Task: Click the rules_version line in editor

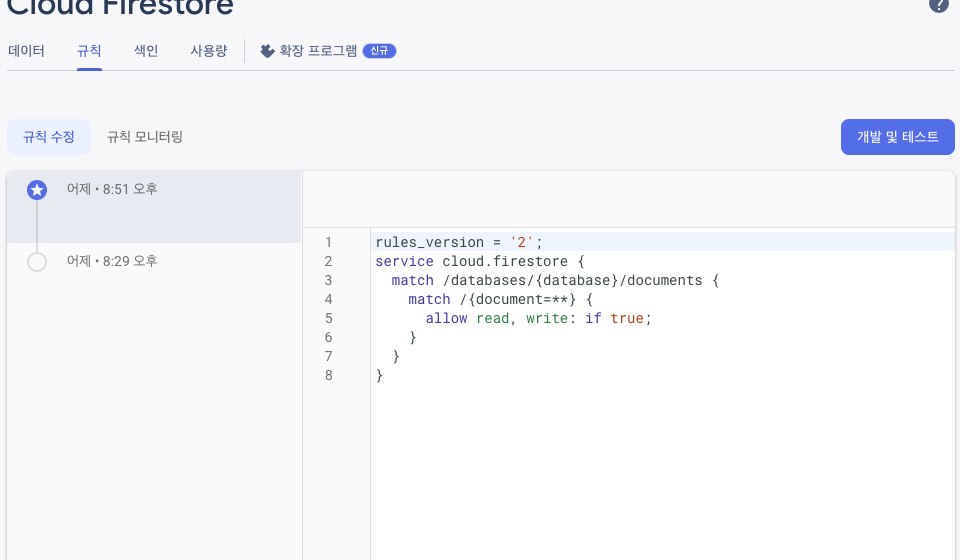Action: 459,242
